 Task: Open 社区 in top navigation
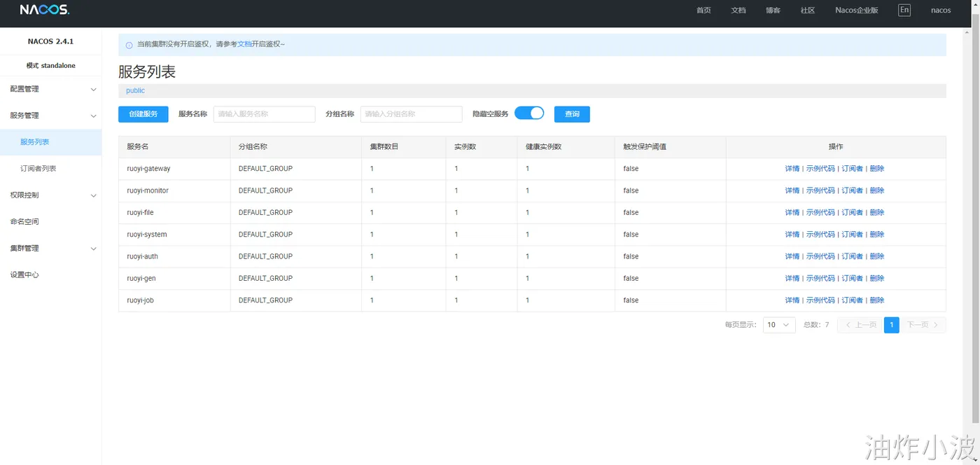point(808,11)
